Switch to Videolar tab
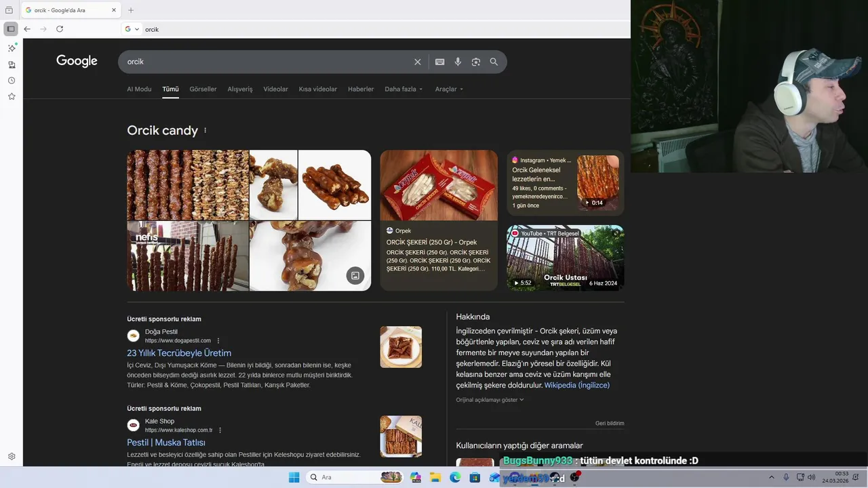 (275, 89)
